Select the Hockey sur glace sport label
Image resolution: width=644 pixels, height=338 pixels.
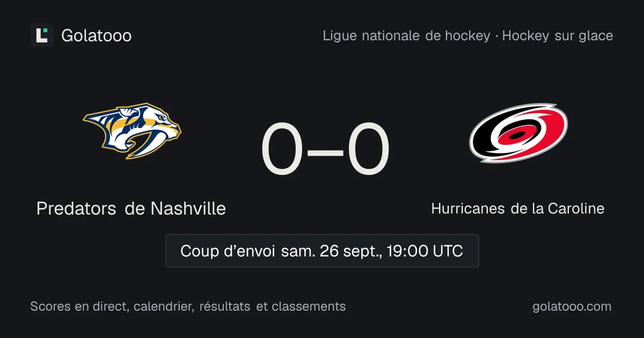coord(558,36)
